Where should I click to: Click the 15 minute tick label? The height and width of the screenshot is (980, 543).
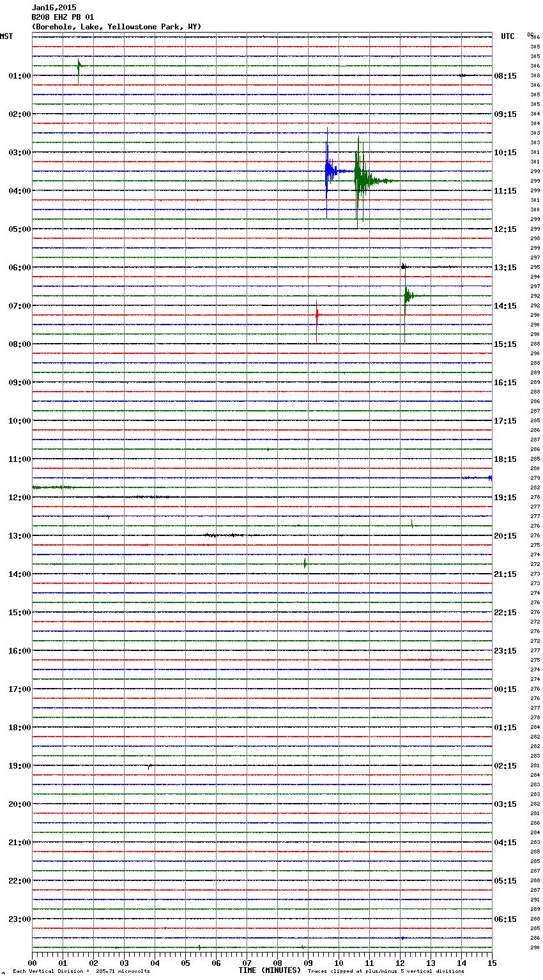[x=492, y=963]
